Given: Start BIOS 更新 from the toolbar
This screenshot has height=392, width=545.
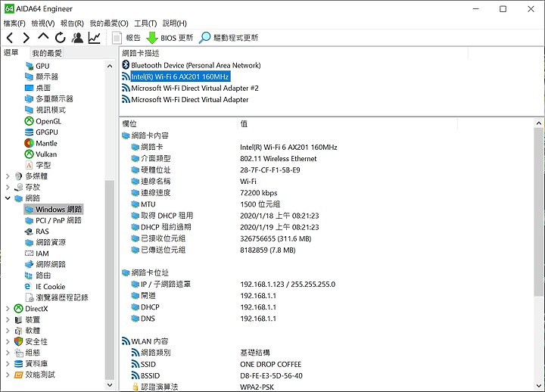Looking at the screenshot, I should point(170,38).
